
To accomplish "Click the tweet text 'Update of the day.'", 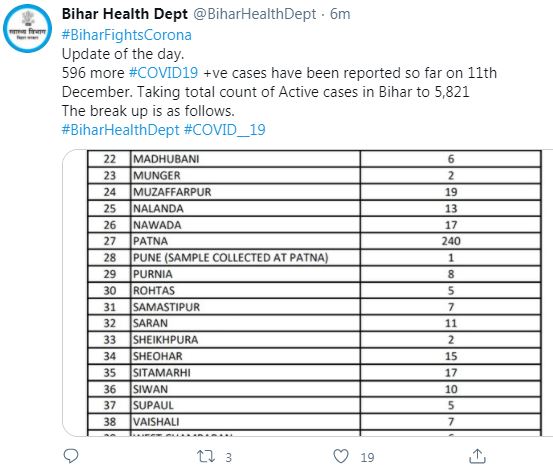I will click(123, 54).
